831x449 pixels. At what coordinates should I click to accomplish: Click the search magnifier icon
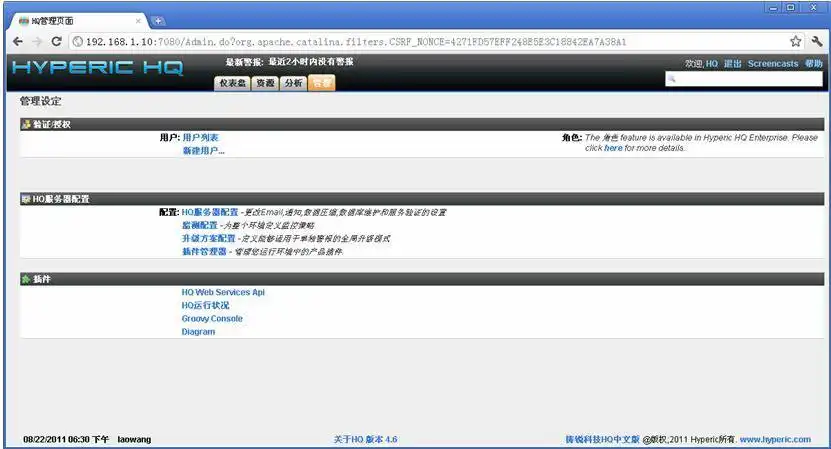671,79
